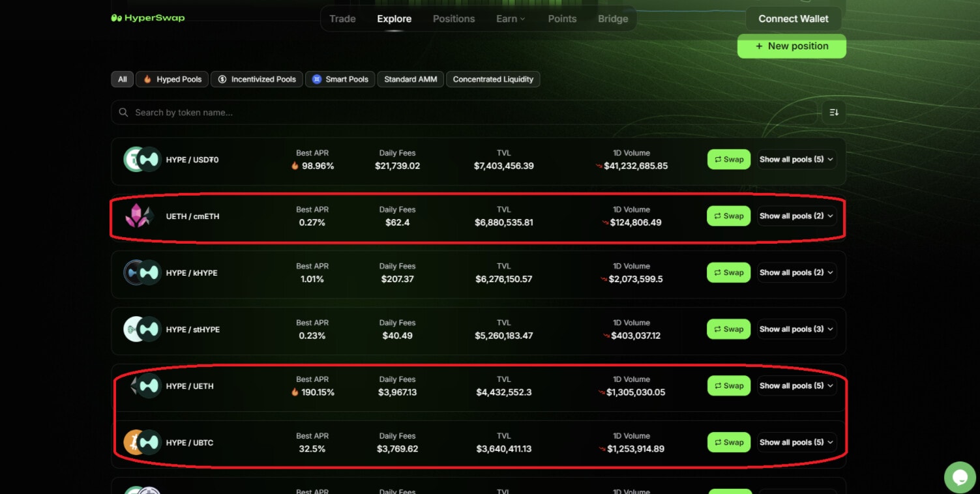The height and width of the screenshot is (494, 980).
Task: Select the All pools filter
Action: pos(122,80)
